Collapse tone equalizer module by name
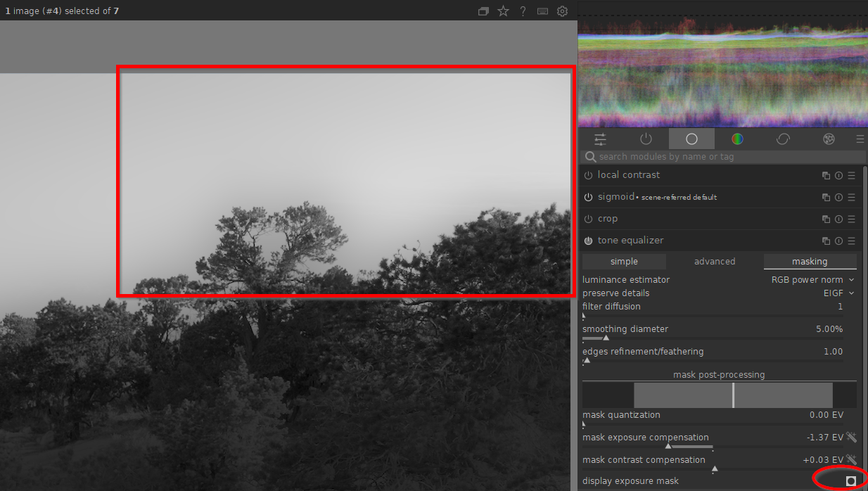868x491 pixels. tap(630, 241)
